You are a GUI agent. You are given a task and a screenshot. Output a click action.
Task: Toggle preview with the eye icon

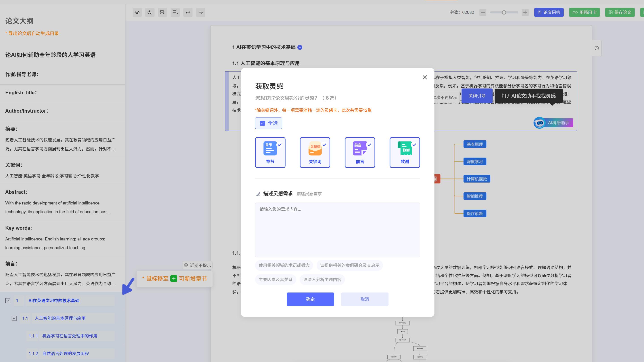point(137,12)
